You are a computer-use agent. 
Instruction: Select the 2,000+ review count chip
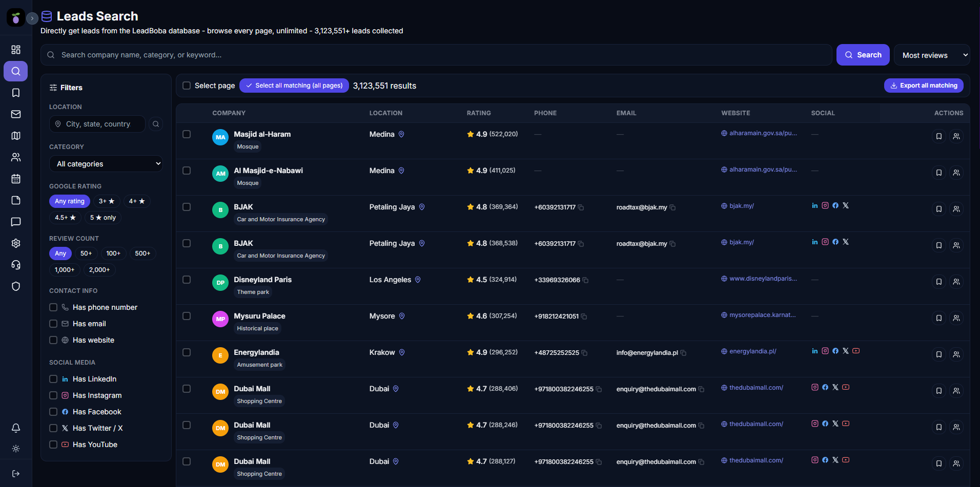point(99,270)
